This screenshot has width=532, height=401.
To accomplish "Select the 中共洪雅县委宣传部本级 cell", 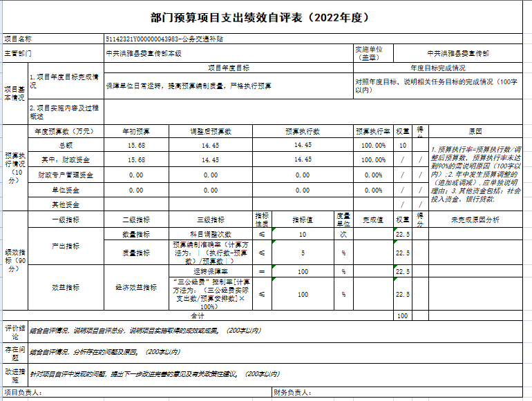I will coord(229,53).
